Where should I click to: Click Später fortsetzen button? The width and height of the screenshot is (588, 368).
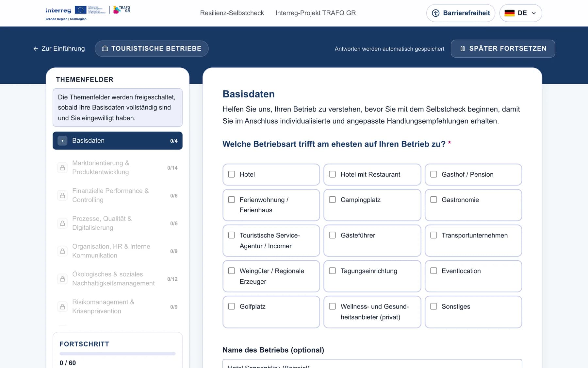pyautogui.click(x=503, y=49)
